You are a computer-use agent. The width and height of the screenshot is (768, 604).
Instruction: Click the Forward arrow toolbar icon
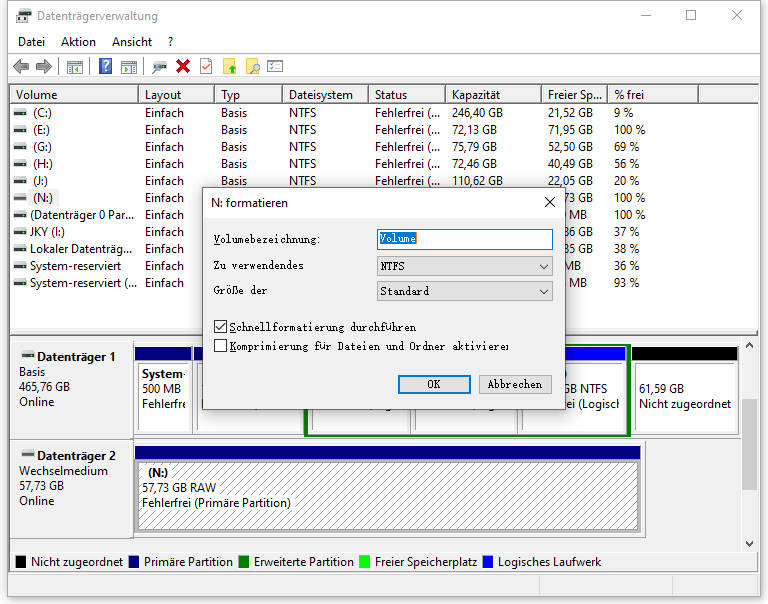[x=44, y=66]
